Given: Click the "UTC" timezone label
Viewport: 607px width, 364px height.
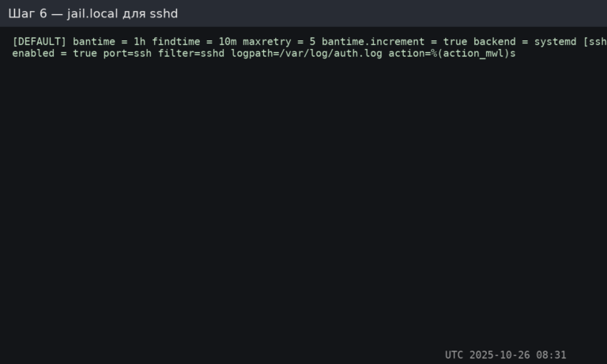Looking at the screenshot, I should click(x=454, y=355).
